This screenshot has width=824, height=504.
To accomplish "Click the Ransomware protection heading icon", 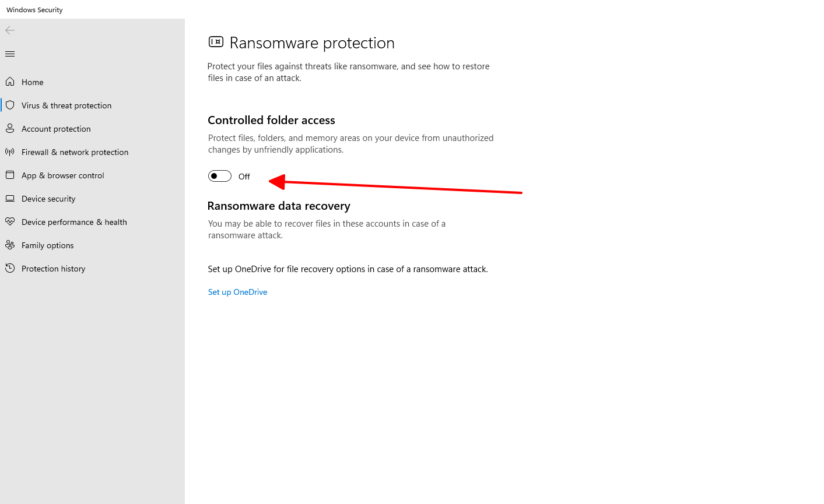I will (216, 42).
